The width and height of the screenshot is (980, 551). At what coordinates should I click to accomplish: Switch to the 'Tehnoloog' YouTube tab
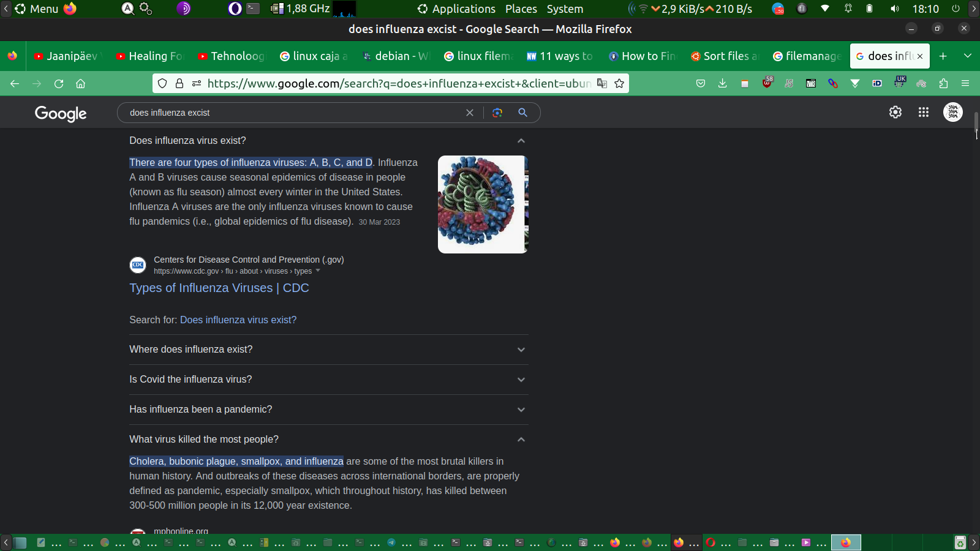click(231, 56)
